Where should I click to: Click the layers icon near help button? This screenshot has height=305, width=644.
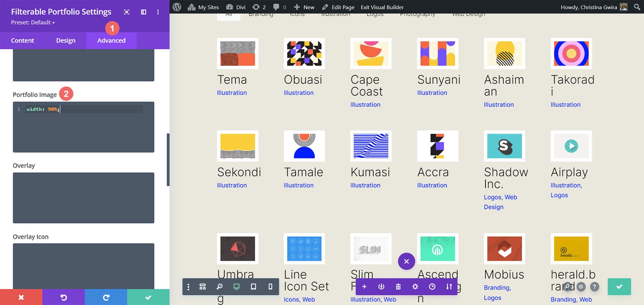(581, 287)
